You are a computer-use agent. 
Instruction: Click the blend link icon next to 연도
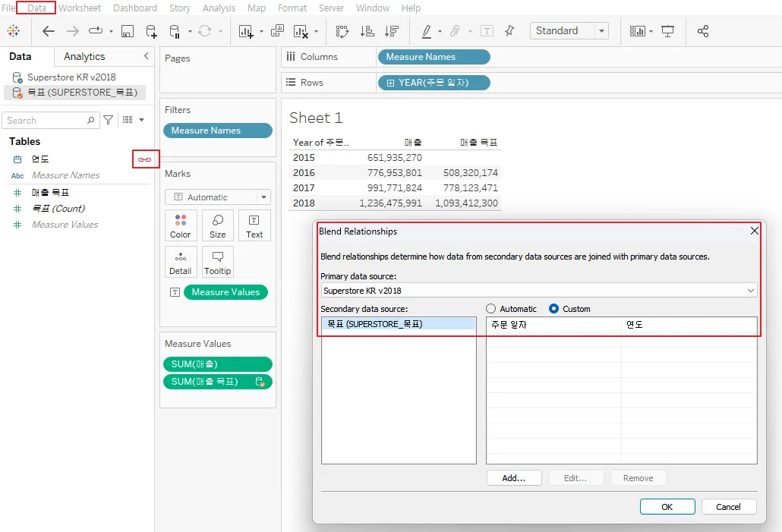click(x=144, y=159)
